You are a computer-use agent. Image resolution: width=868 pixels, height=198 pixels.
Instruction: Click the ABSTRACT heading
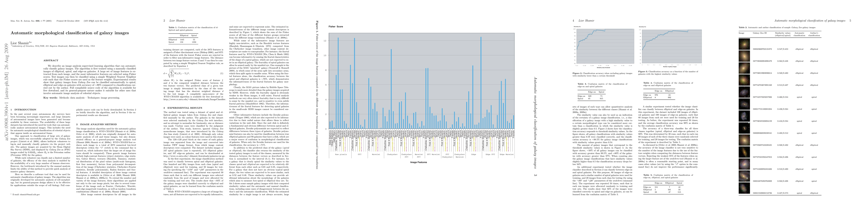[50, 61]
